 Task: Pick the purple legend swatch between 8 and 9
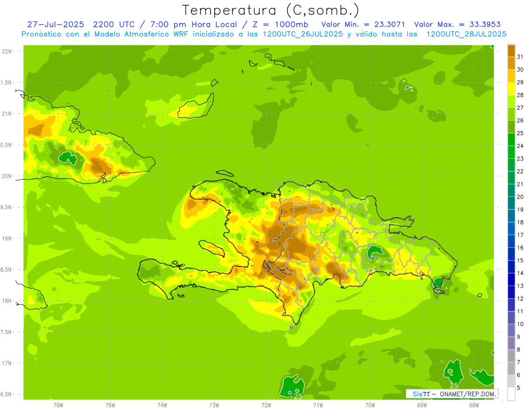tap(511, 343)
